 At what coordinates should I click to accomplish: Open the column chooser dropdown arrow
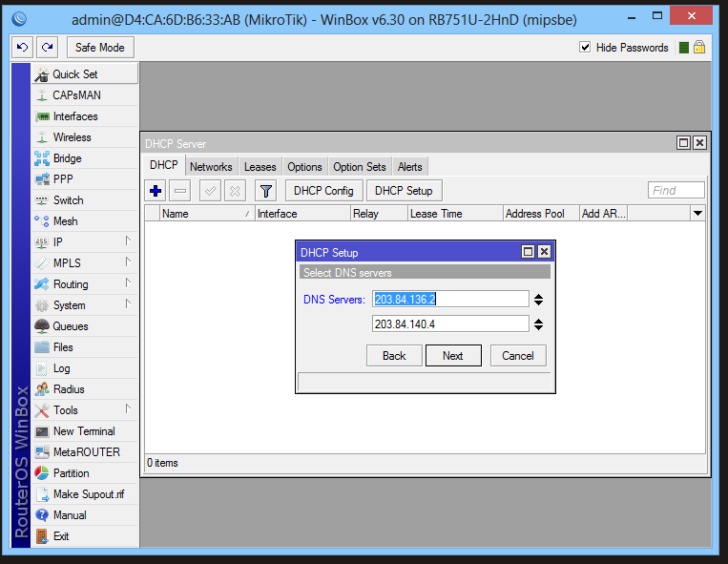click(697, 214)
